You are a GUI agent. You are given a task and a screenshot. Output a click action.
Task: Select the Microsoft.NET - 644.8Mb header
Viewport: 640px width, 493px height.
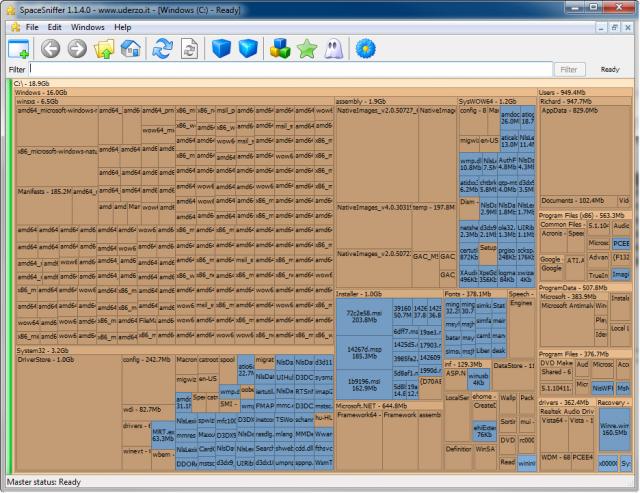click(389, 406)
